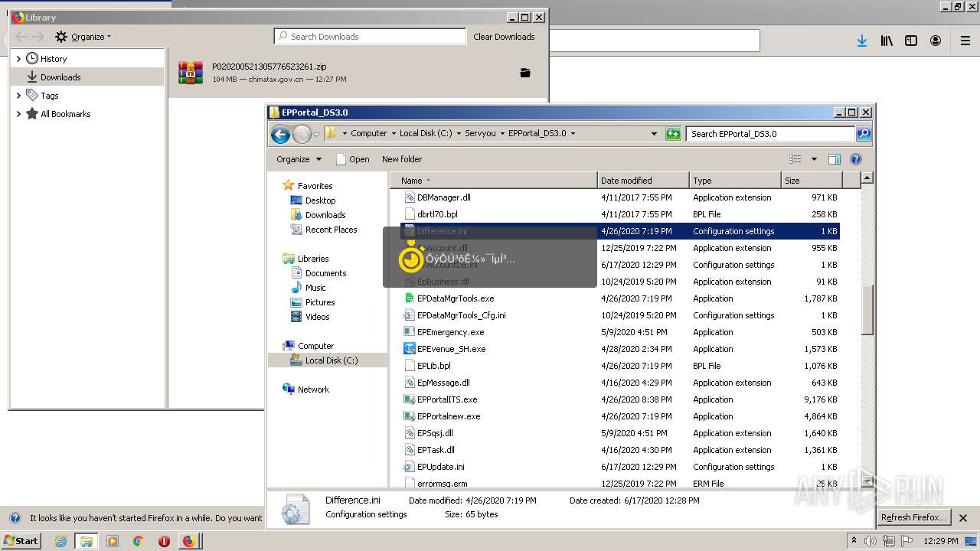Go back in the Library window
This screenshot has width=980, height=551.
tap(21, 37)
